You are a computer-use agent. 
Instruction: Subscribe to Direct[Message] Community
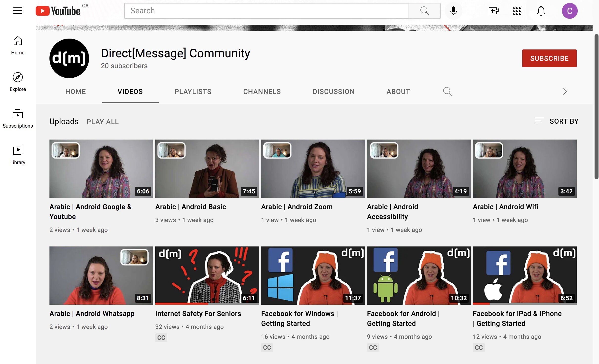pyautogui.click(x=549, y=58)
